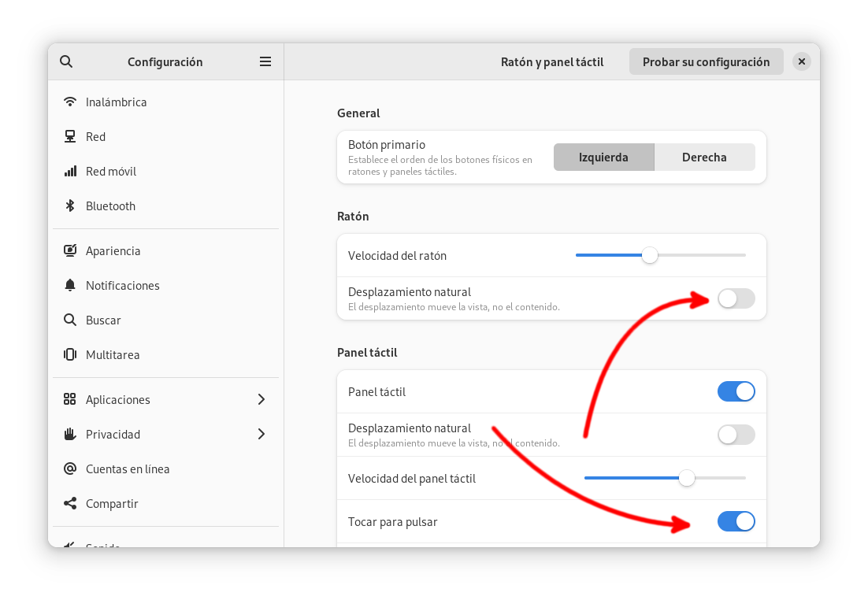Open the Apariencia settings panel
Viewport: 868px width, 600px height.
click(113, 251)
